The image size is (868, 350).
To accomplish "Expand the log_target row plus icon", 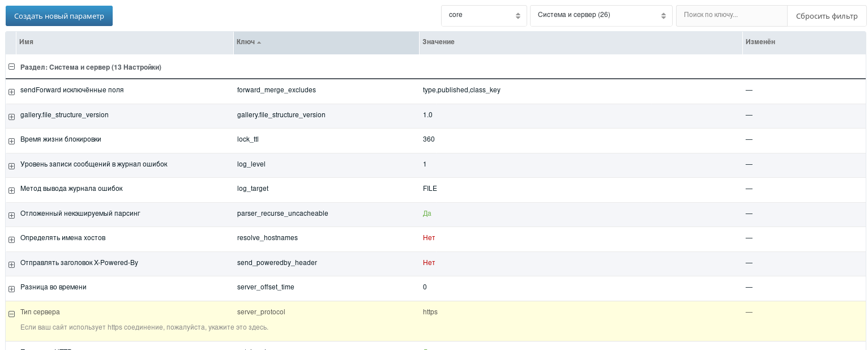I will click(11, 190).
